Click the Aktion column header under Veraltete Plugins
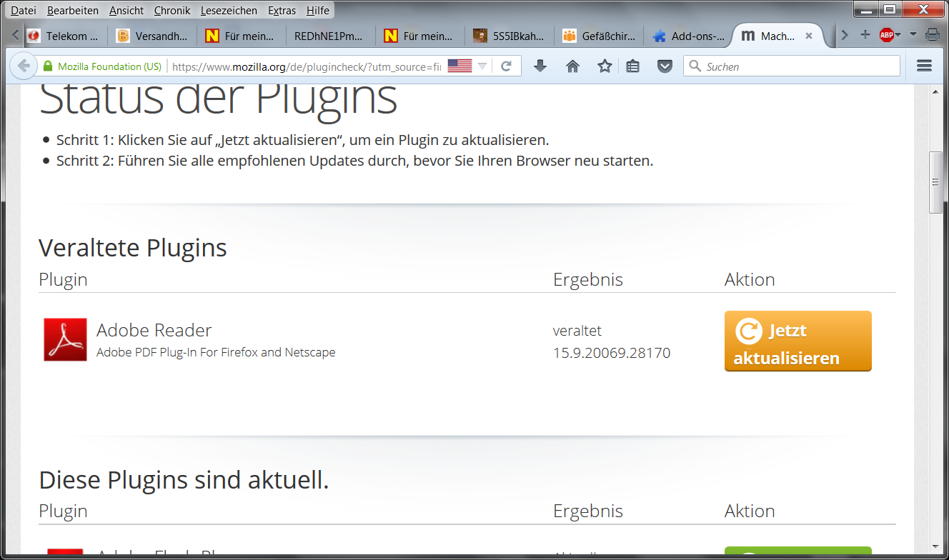 click(x=750, y=279)
